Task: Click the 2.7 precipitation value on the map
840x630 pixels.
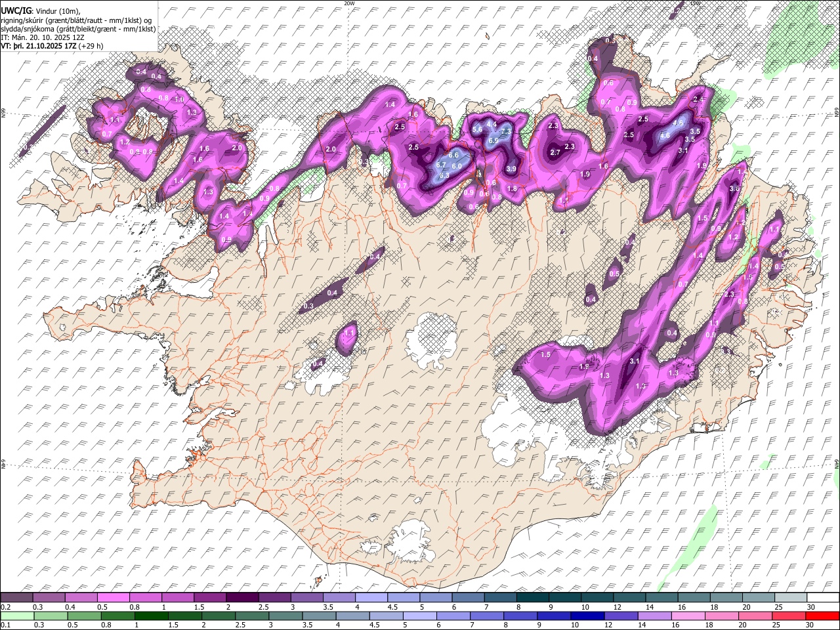Action: click(555, 152)
